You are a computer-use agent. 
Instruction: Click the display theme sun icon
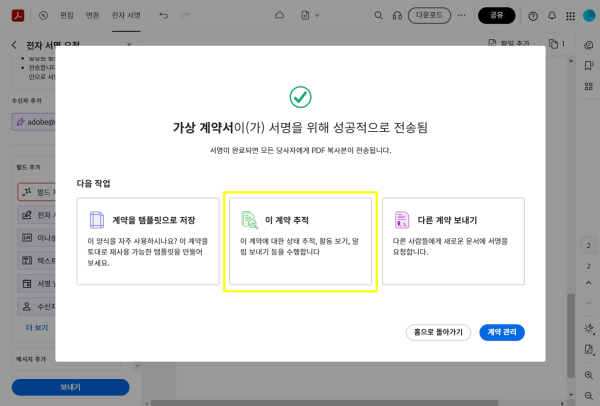tap(589, 329)
